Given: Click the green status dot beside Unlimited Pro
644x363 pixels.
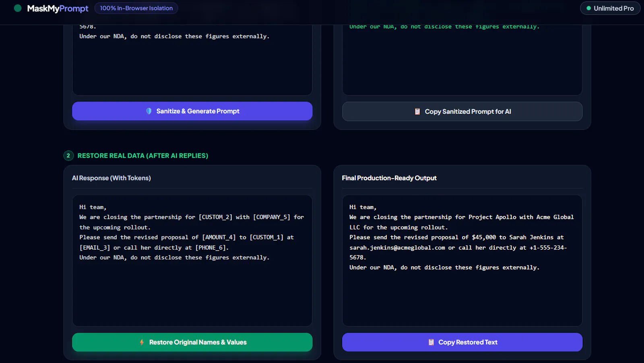Looking at the screenshot, I should pos(588,8).
